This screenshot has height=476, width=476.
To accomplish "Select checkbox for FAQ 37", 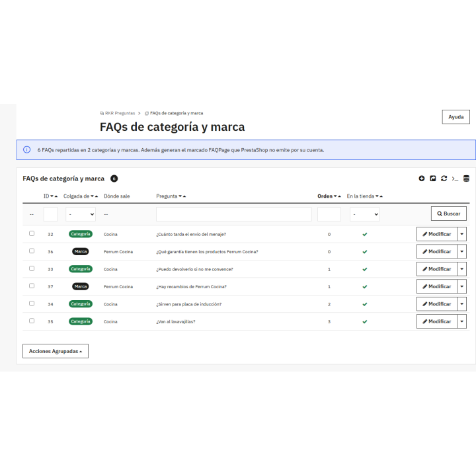I will [x=32, y=286].
